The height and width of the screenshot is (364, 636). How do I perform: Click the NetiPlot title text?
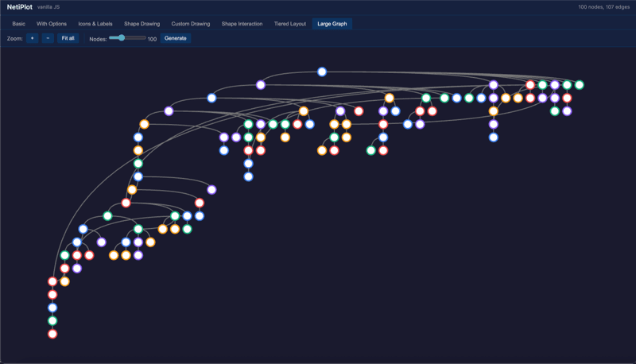[x=19, y=7]
